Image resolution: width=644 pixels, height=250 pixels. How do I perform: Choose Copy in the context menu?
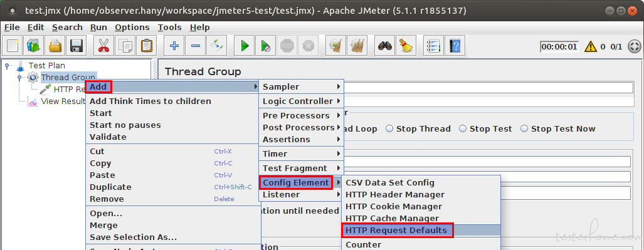click(172, 164)
